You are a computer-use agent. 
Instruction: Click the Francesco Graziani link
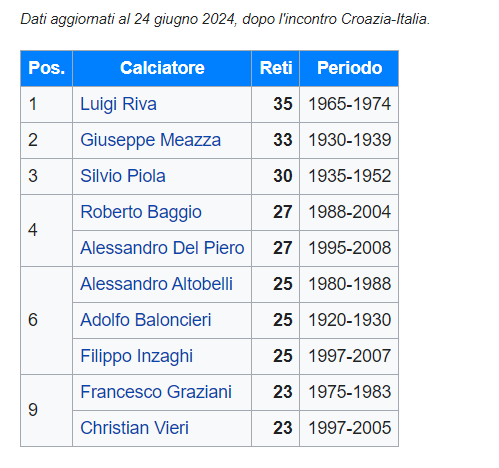coord(156,392)
